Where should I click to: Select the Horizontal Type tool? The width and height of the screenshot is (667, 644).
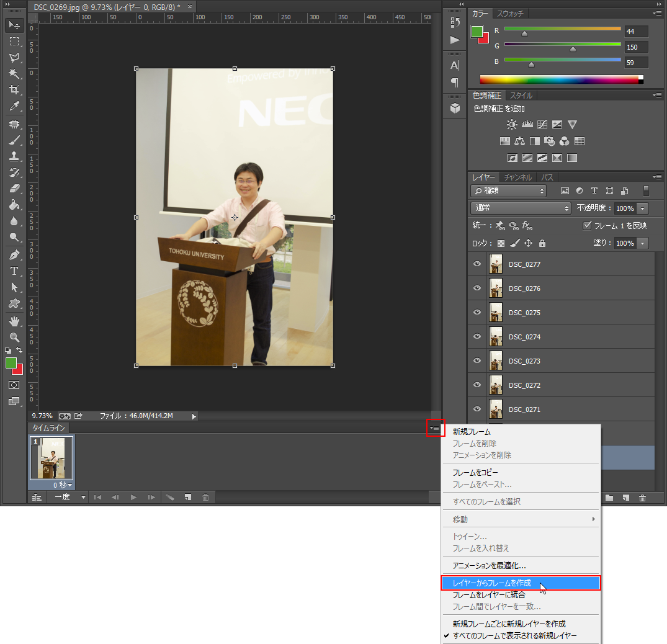(x=14, y=271)
